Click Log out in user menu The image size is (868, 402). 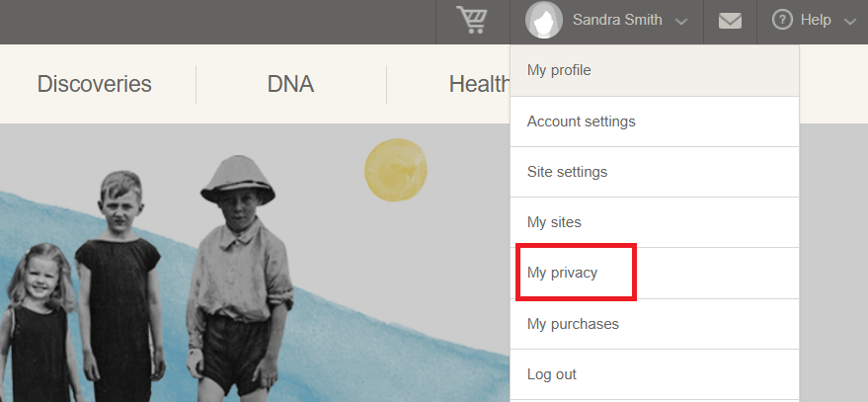point(655,374)
